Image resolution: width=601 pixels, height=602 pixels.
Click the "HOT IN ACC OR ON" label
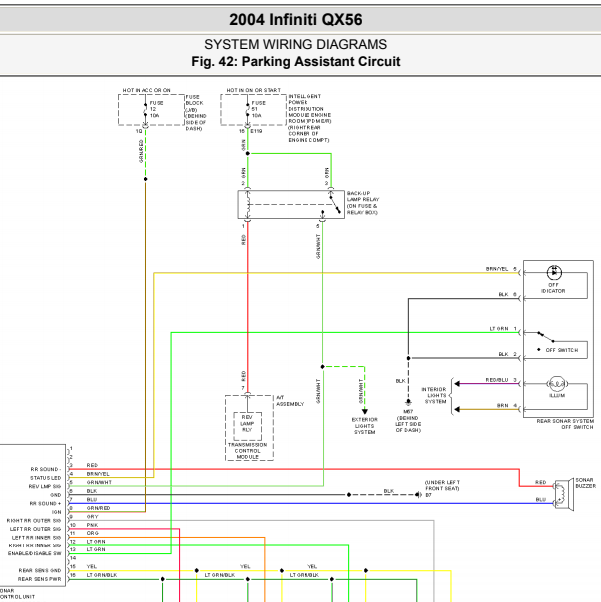[x=146, y=90]
